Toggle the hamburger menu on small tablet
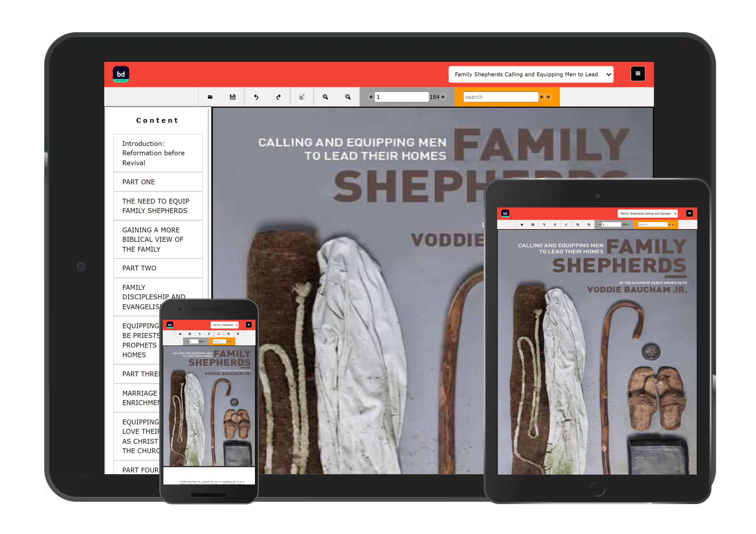The image size is (756, 534). [x=689, y=213]
